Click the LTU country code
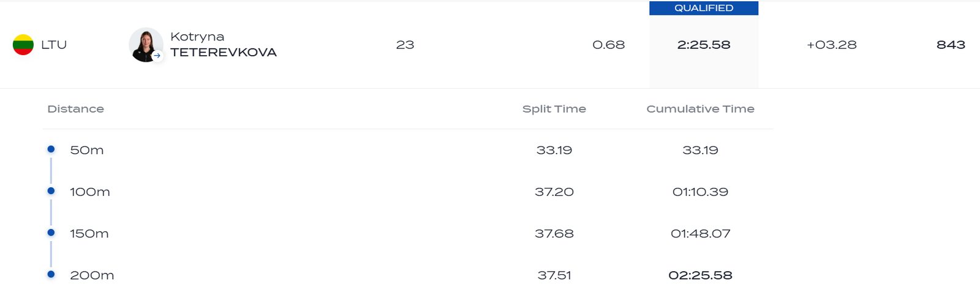Image resolution: width=980 pixels, height=298 pixels. tap(54, 45)
